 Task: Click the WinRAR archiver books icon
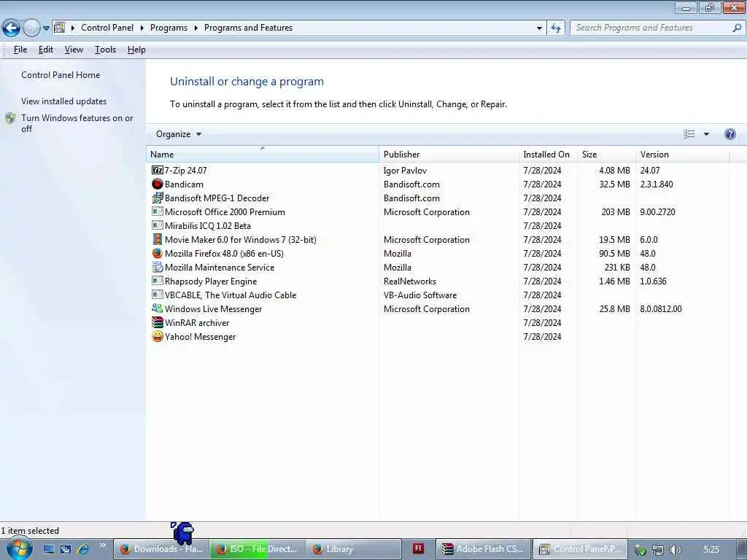pos(158,322)
